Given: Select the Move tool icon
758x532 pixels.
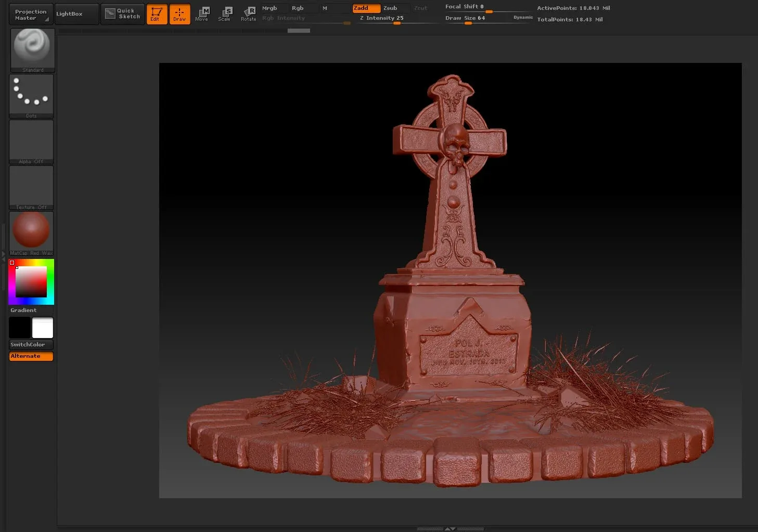Looking at the screenshot, I should [x=202, y=14].
